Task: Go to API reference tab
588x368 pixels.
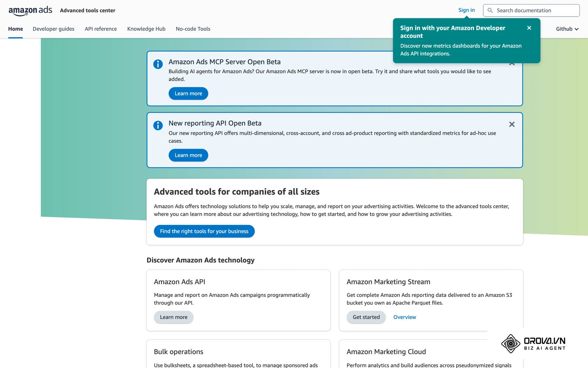Action: coord(101,29)
